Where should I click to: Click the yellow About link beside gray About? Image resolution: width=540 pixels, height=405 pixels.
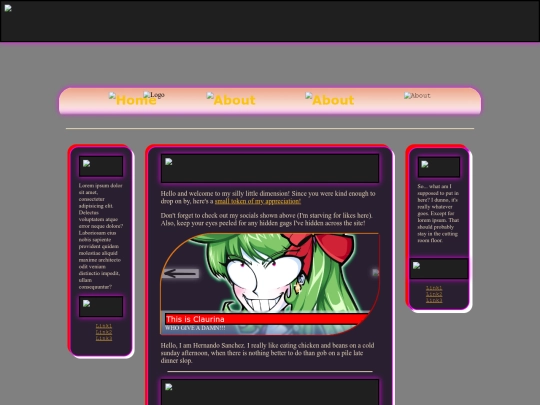click(x=330, y=100)
